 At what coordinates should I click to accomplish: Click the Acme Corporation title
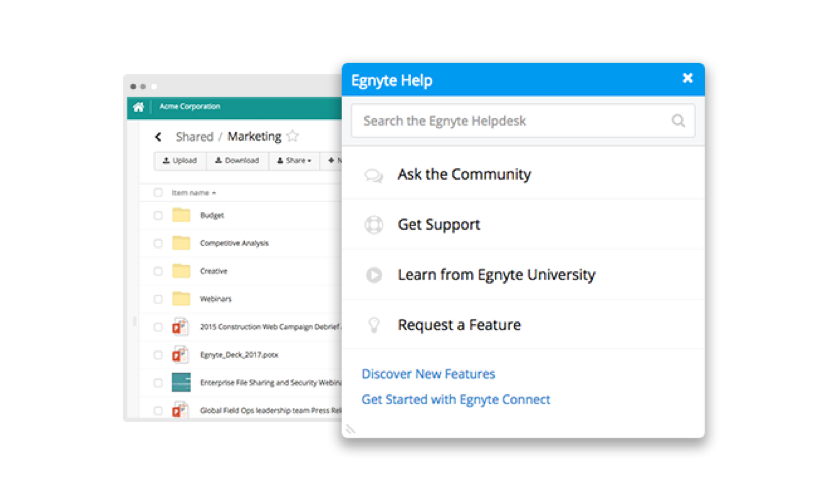point(189,106)
